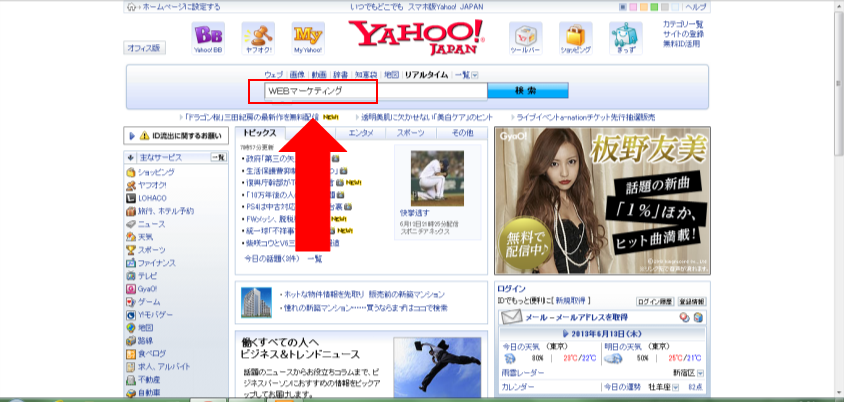Click the red balloon icon next to the mail row
The height and width of the screenshot is (405, 847).
pos(685,318)
